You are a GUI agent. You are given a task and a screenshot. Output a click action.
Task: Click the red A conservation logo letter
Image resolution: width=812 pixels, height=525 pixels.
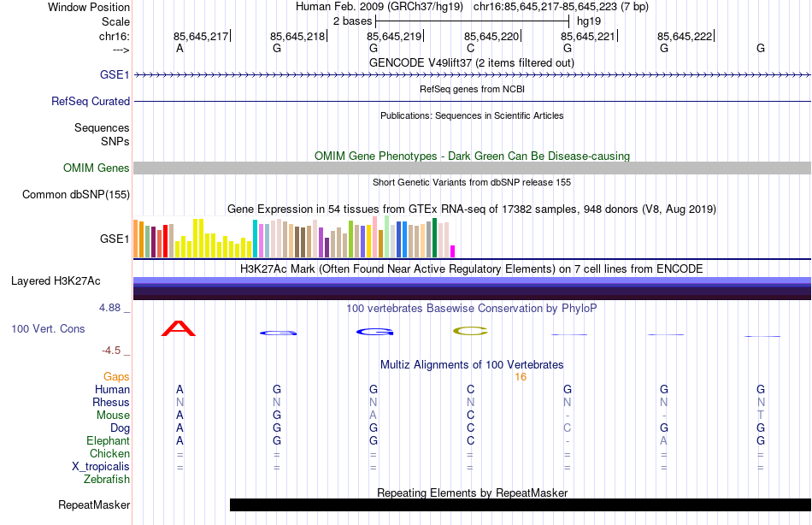coord(179,328)
